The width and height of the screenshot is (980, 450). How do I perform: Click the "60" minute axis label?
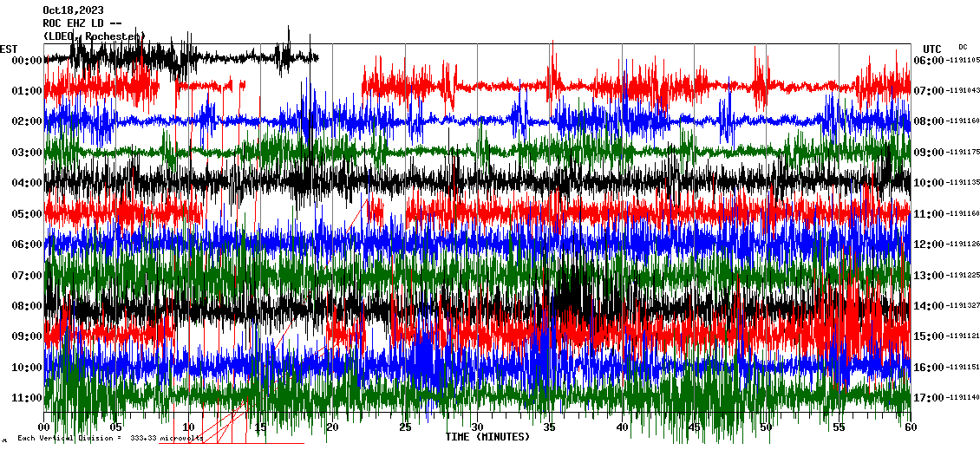tap(911, 427)
